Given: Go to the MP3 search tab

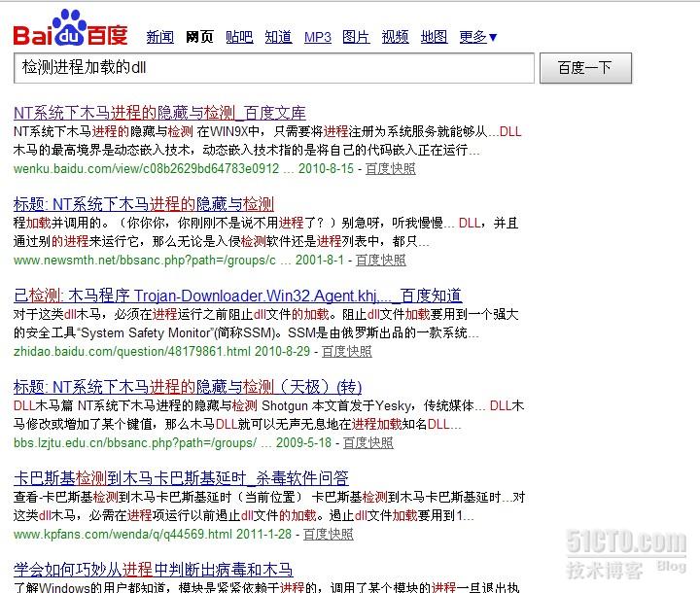Looking at the screenshot, I should 318,37.
